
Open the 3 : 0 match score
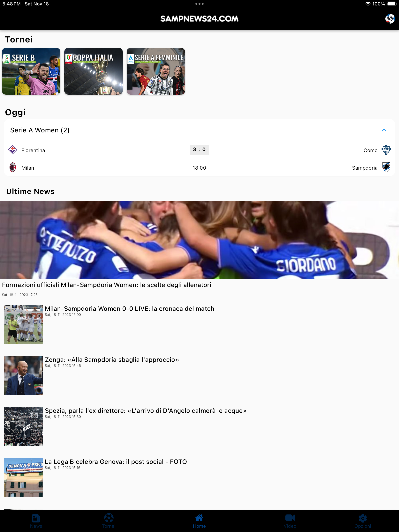(x=199, y=150)
